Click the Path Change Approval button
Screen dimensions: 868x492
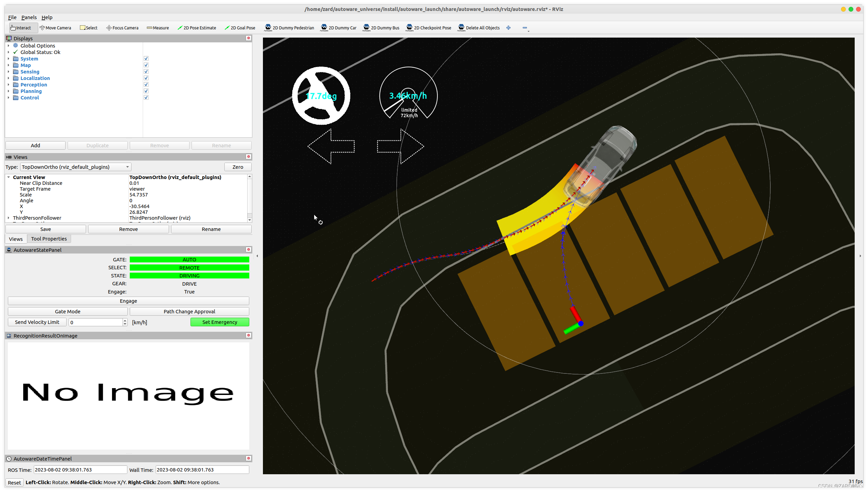click(x=189, y=311)
